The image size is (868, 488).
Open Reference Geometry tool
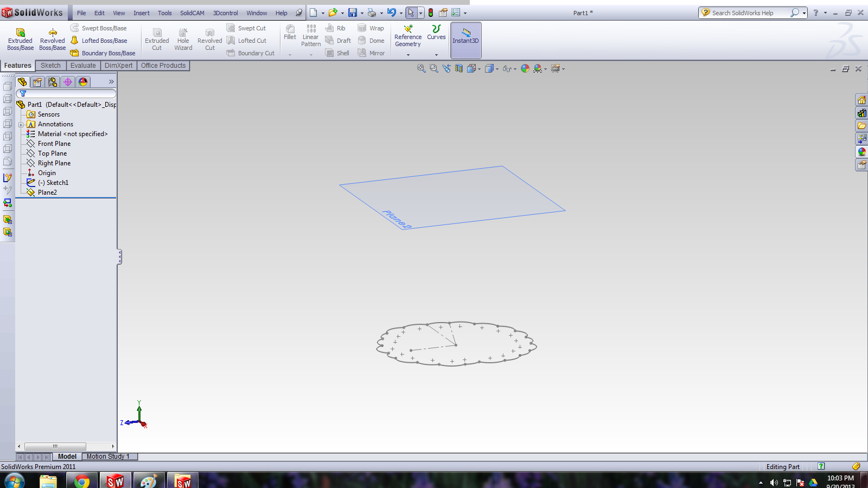pyautogui.click(x=408, y=36)
